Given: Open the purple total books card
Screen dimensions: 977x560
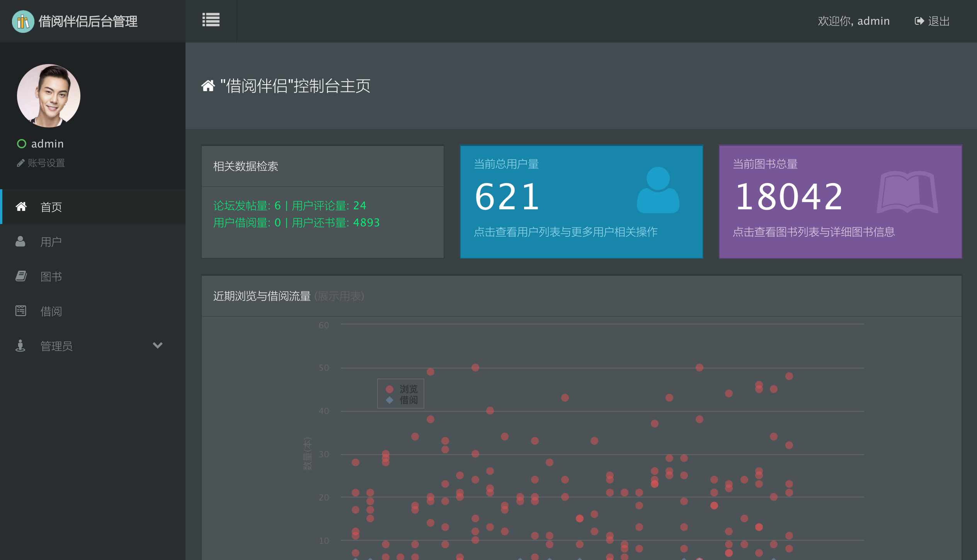Looking at the screenshot, I should pyautogui.click(x=840, y=202).
